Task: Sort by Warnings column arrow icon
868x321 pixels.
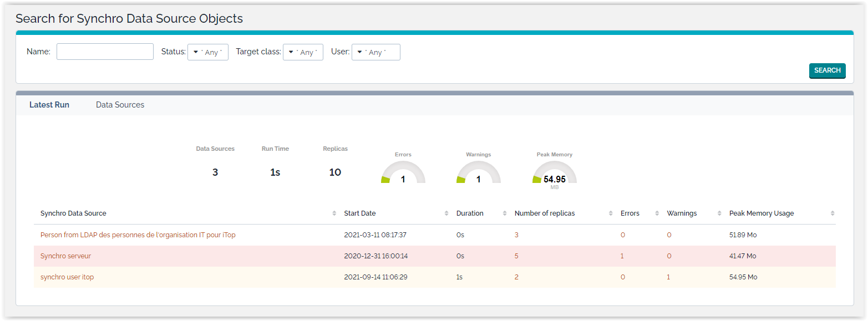Action: point(719,213)
